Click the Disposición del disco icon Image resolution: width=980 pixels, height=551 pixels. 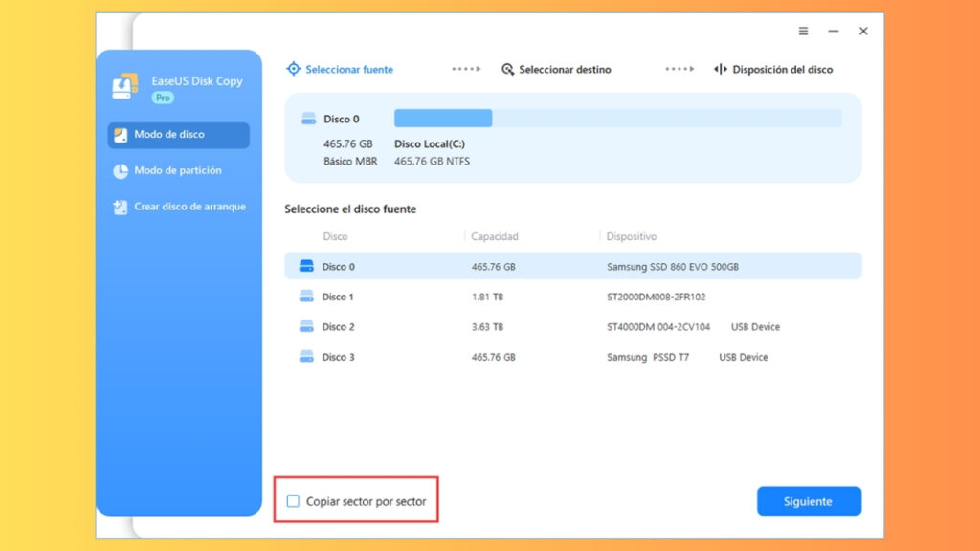coord(720,69)
